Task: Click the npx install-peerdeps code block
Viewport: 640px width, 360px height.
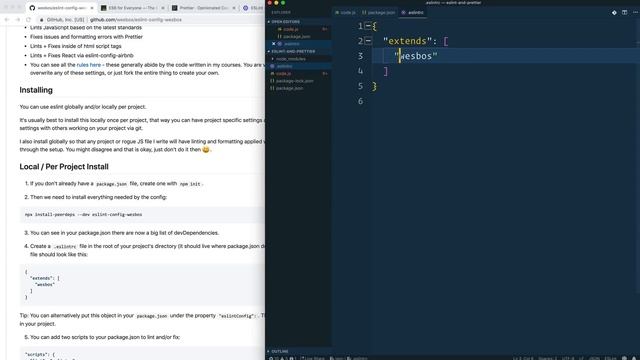Action: pos(142,215)
